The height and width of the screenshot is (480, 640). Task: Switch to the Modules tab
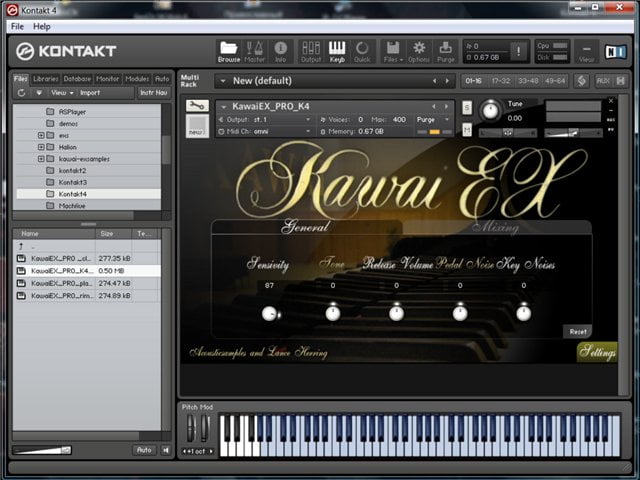click(x=137, y=79)
